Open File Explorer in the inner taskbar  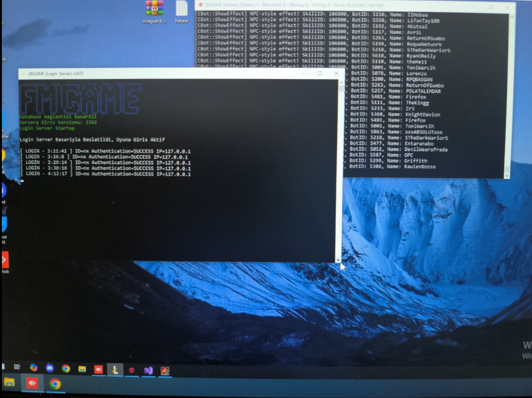tap(82, 369)
